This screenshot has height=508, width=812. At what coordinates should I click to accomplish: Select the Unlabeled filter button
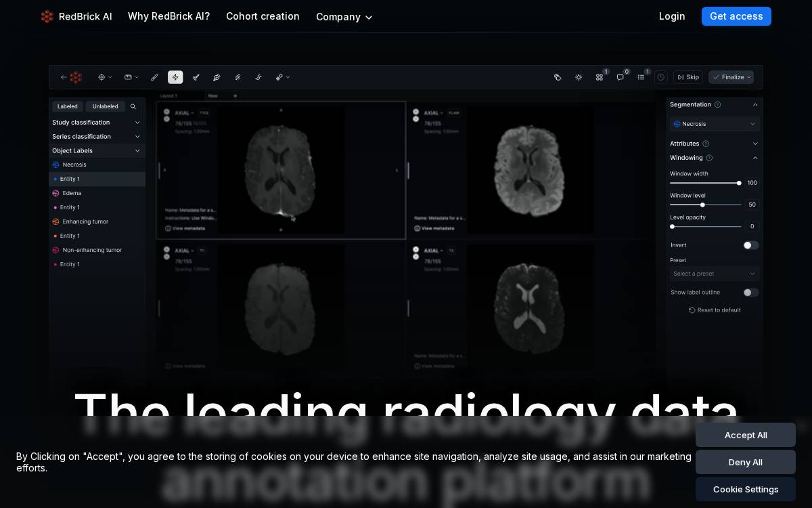(x=106, y=106)
